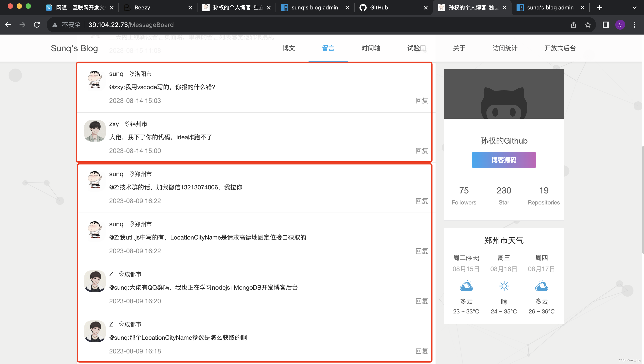The image size is (644, 364).
Task: Bookmark this page with star icon
Action: [x=588, y=25]
